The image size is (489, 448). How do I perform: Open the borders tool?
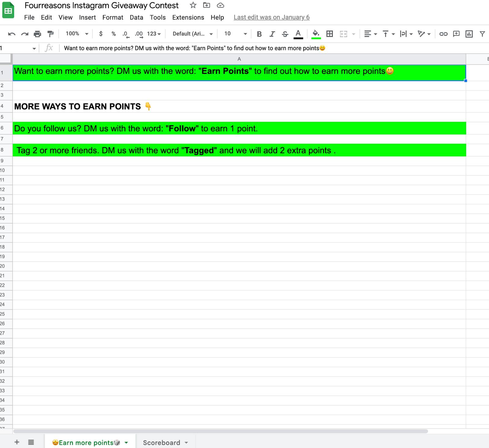pyautogui.click(x=329, y=34)
